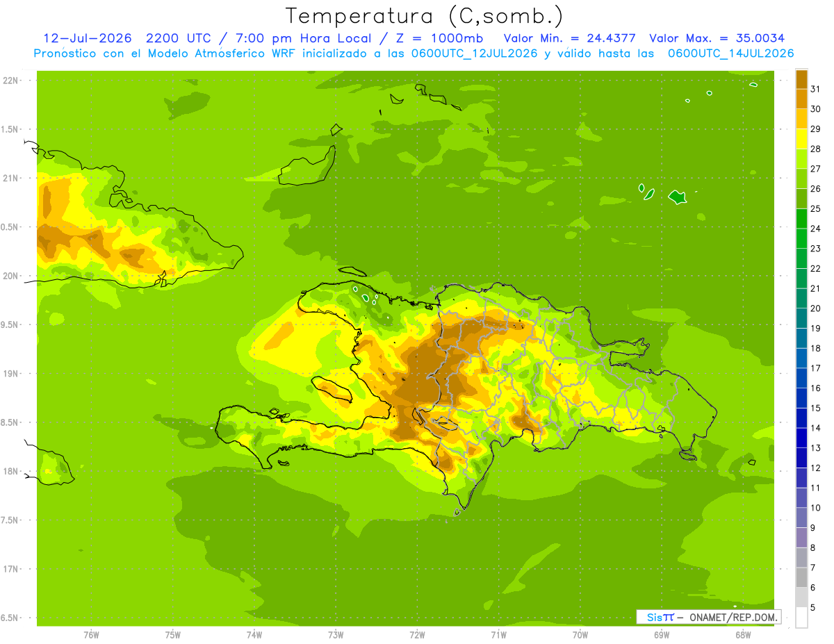
Task: Click the legend value label "31"
Action: 815,89
